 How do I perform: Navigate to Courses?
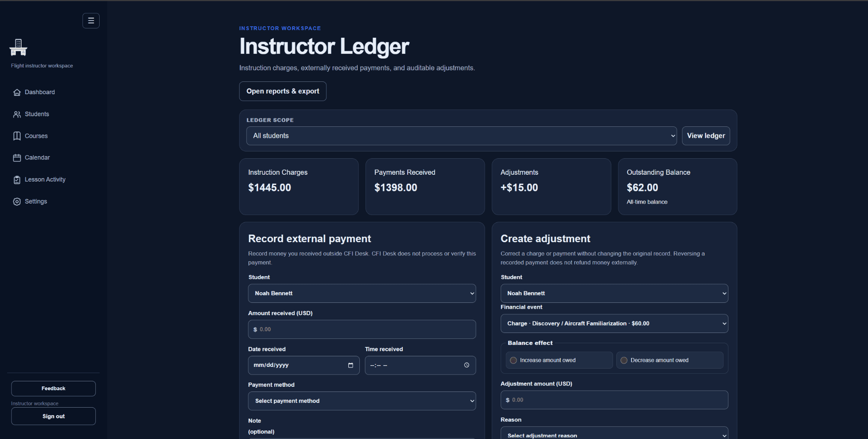36,136
